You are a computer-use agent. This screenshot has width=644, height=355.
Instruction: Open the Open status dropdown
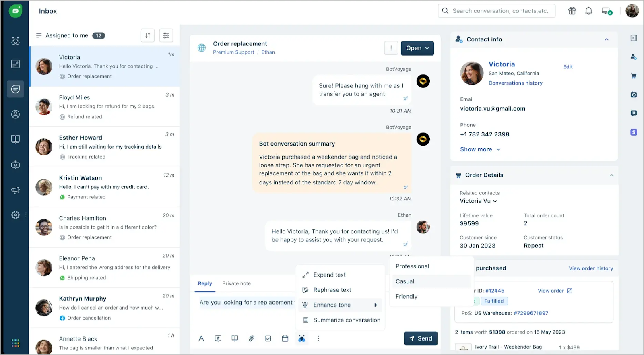pyautogui.click(x=417, y=48)
